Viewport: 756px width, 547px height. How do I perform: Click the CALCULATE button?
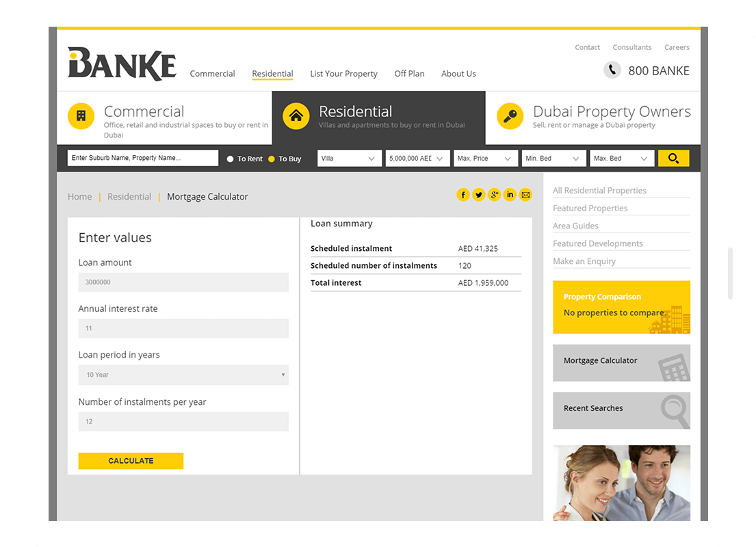tap(131, 461)
